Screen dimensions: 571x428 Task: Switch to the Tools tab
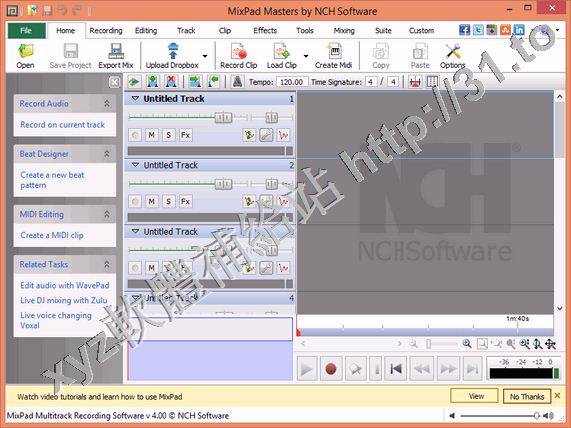point(305,31)
